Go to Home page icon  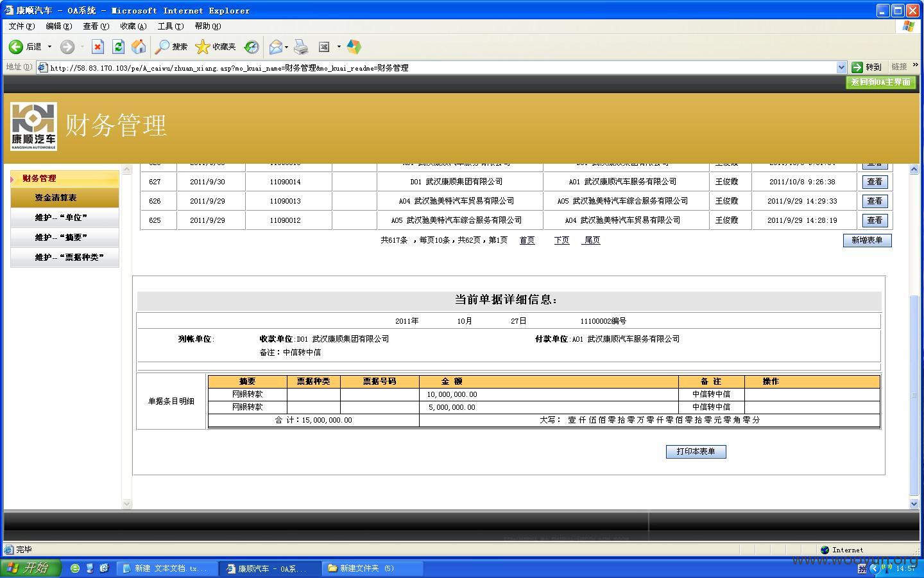139,47
